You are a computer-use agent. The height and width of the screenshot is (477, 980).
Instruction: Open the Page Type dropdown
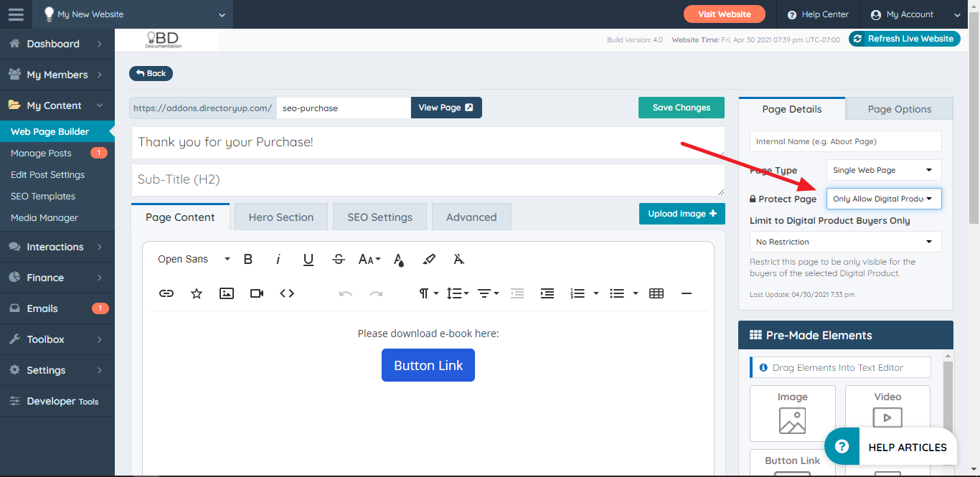(x=884, y=170)
